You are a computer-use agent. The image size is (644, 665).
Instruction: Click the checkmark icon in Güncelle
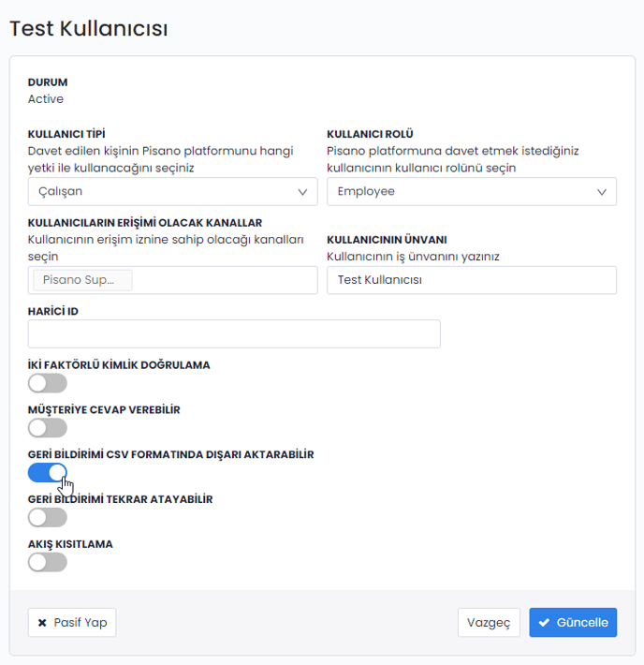(x=544, y=623)
